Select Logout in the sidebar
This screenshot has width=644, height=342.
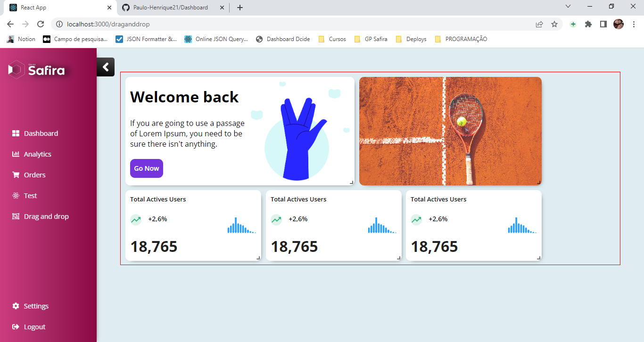(29, 327)
